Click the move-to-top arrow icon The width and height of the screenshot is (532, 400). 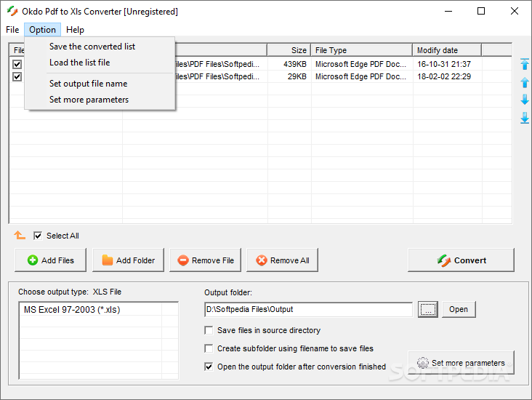[x=525, y=64]
